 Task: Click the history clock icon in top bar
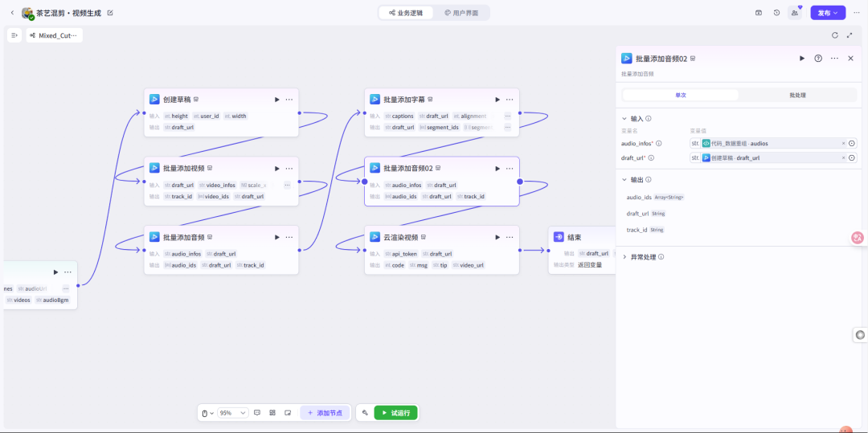coord(776,13)
